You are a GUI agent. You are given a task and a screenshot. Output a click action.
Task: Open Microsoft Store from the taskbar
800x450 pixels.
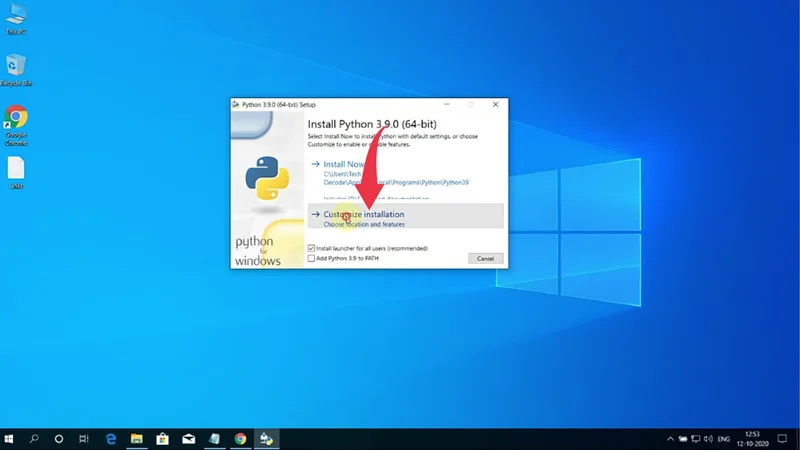click(x=163, y=439)
